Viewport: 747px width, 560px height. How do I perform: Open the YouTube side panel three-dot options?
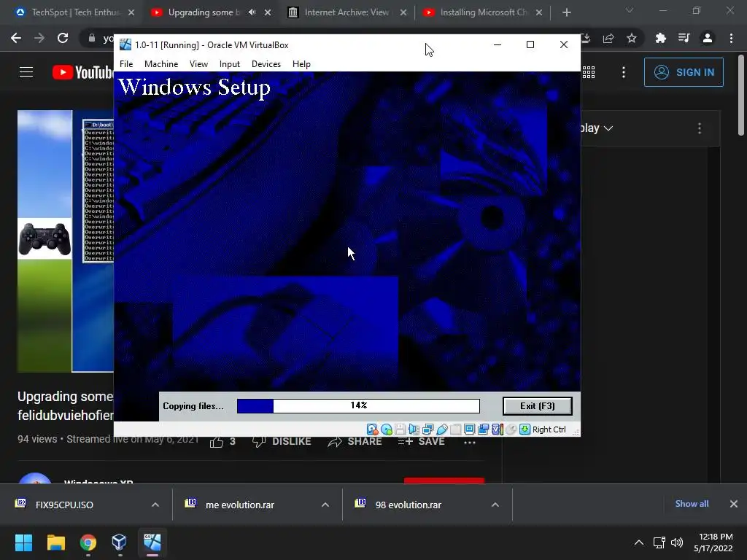pyautogui.click(x=700, y=128)
